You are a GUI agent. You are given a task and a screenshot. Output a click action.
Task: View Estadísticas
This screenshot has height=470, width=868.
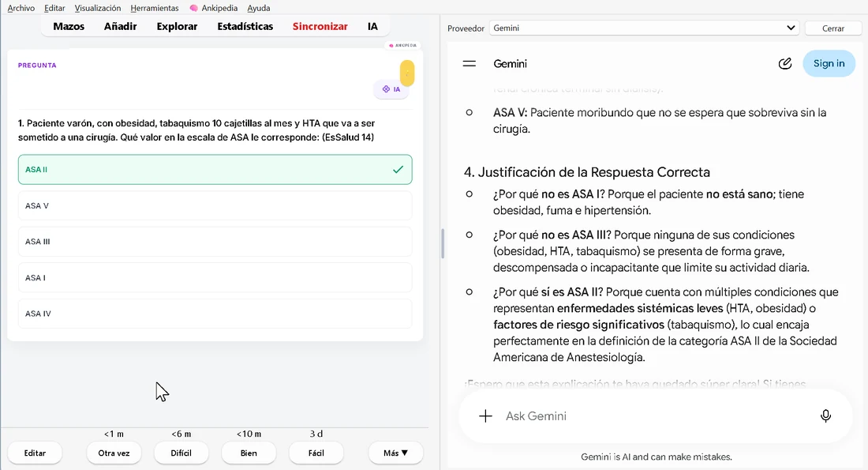245,26
